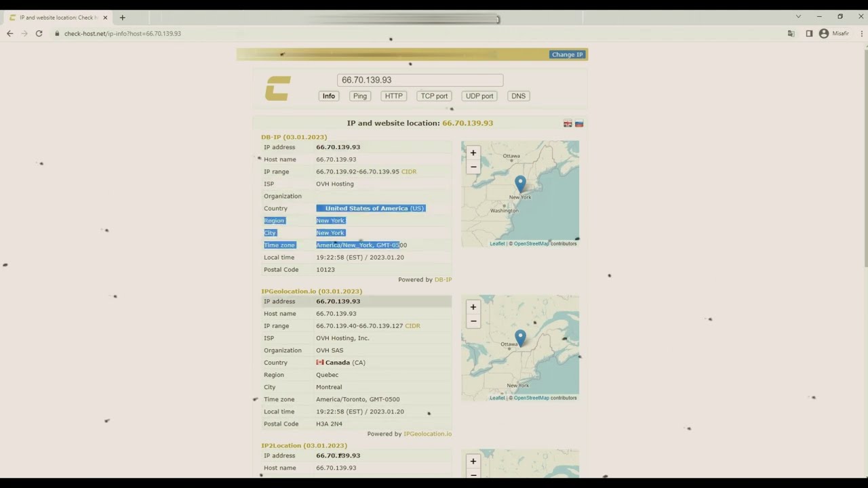This screenshot has width=868, height=488.
Task: Click America/Toronto, GMT-0500 time zone value
Action: coord(357,400)
